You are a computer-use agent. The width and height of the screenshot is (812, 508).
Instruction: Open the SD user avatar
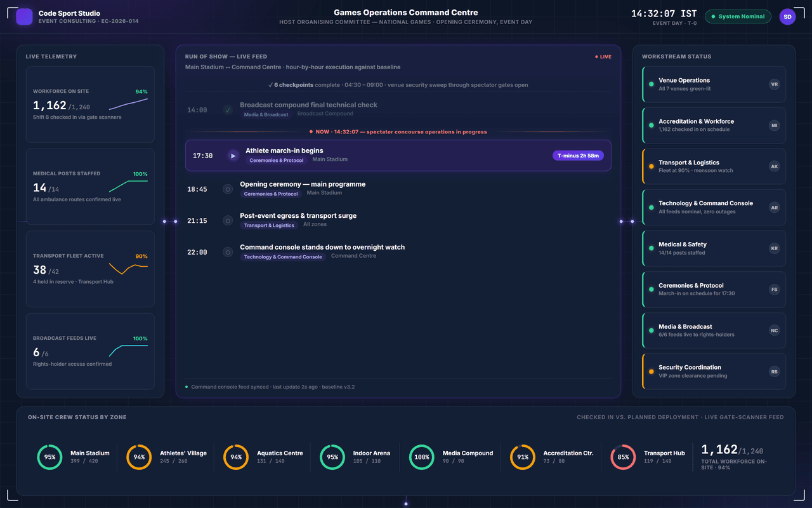point(787,17)
